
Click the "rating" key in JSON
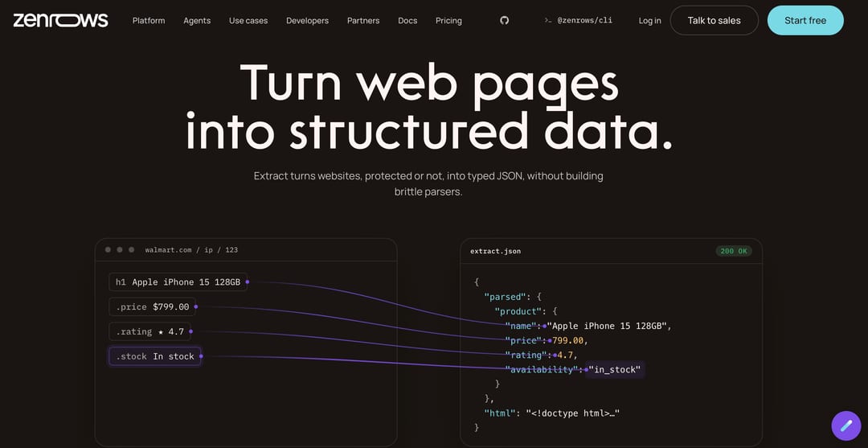[527, 355]
